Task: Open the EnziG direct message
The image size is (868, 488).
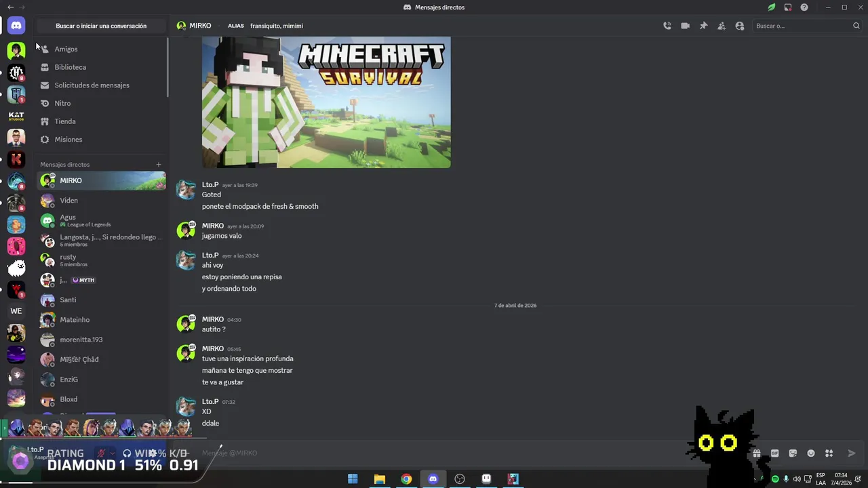Action: tap(101, 380)
